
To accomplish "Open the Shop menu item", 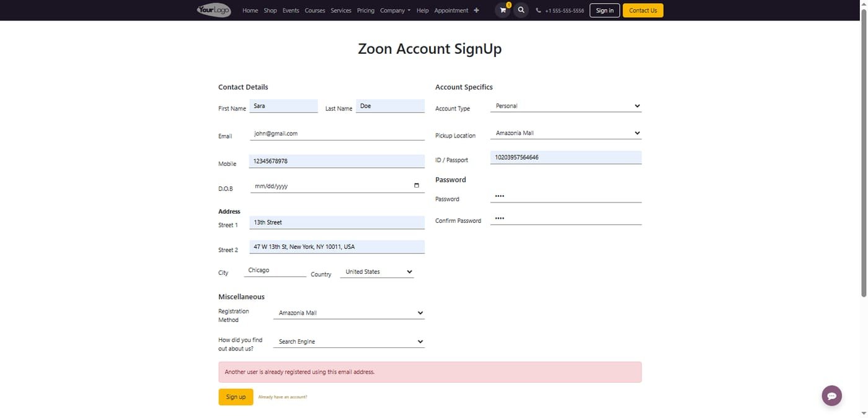I will pyautogui.click(x=270, y=11).
